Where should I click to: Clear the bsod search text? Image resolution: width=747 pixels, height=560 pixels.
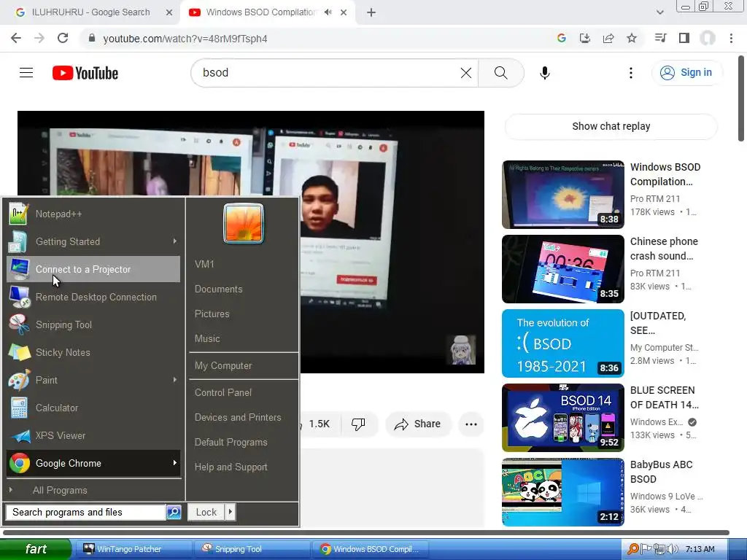pos(466,72)
